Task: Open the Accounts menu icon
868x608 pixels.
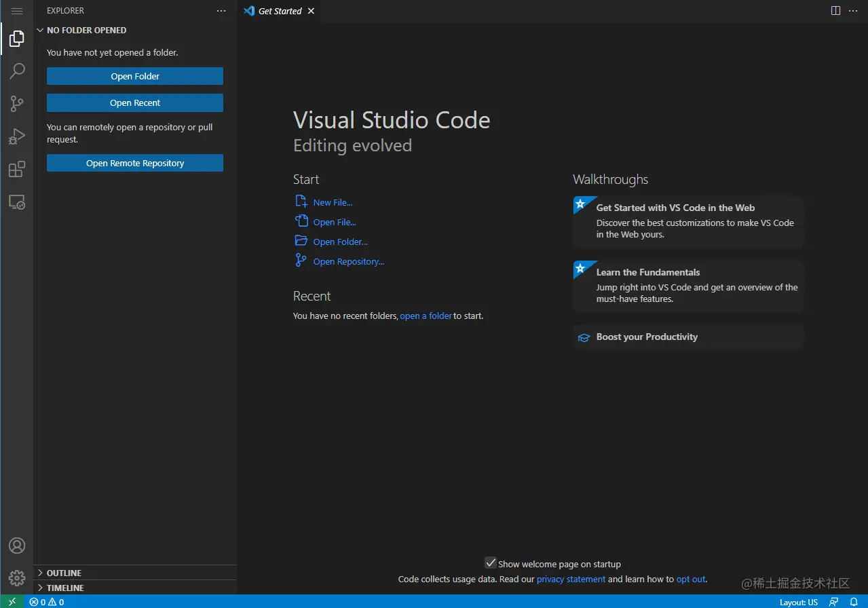Action: [17, 546]
